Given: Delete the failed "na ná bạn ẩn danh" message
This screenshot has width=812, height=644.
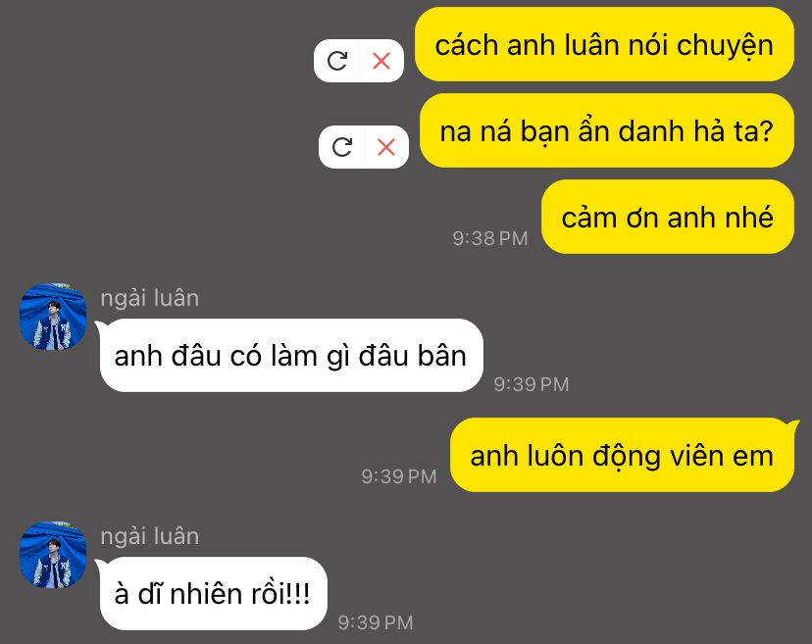Looking at the screenshot, I should click(386, 147).
